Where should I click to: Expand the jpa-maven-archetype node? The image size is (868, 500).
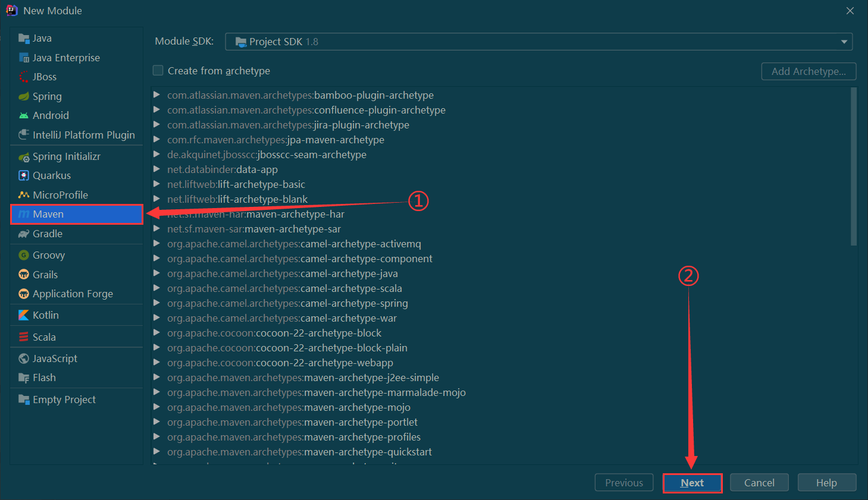156,139
